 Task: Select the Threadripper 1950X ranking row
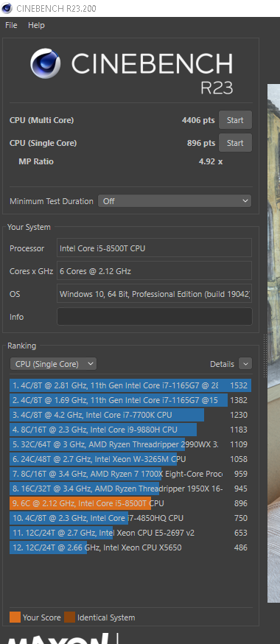[x=130, y=489]
